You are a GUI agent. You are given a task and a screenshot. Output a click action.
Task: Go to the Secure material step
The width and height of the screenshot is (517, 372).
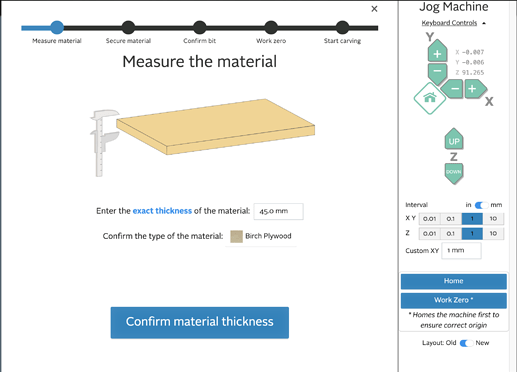click(x=128, y=32)
